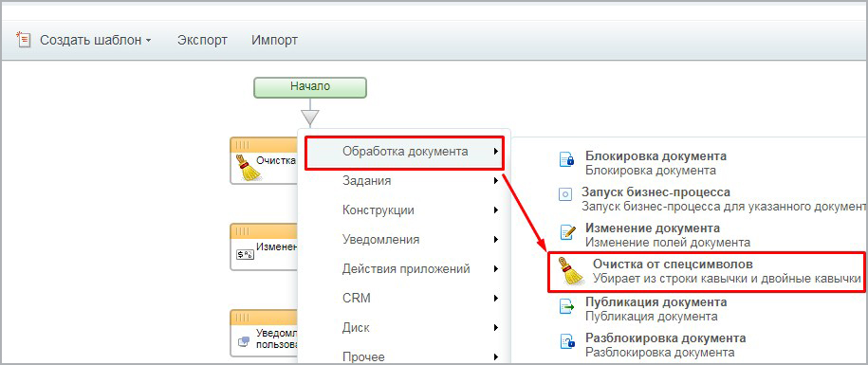868x365 pixels.
Task: Click the Публикация документа icon
Action: (x=567, y=306)
